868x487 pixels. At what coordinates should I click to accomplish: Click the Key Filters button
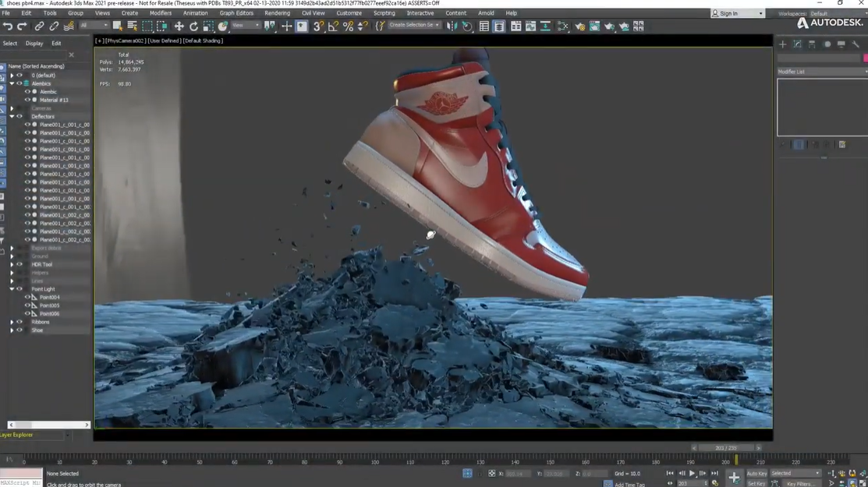800,484
